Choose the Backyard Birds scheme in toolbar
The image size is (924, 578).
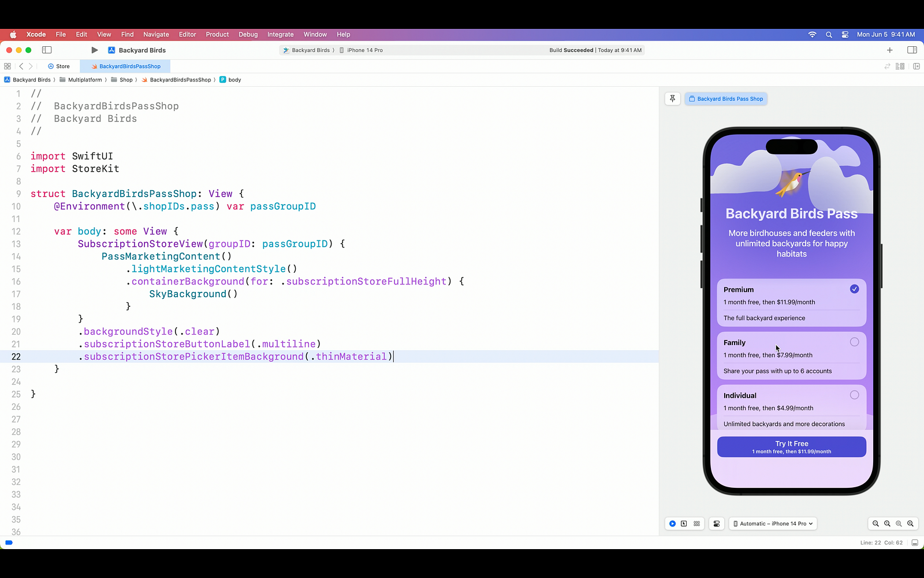[307, 50]
